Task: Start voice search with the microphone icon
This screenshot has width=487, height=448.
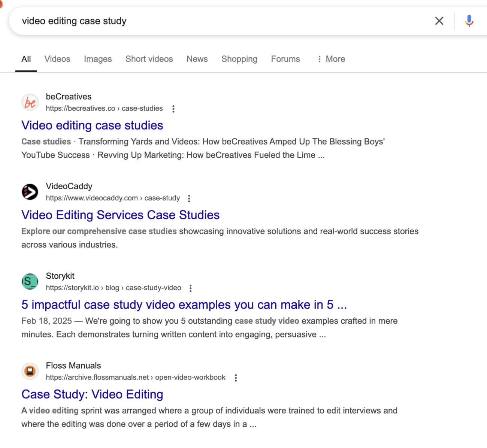Action: point(469,21)
